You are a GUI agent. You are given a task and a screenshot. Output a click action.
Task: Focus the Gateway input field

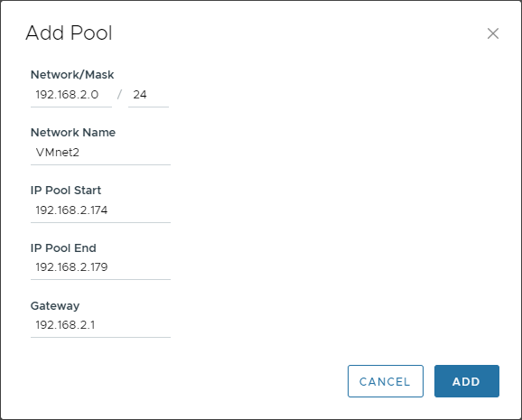pos(100,325)
